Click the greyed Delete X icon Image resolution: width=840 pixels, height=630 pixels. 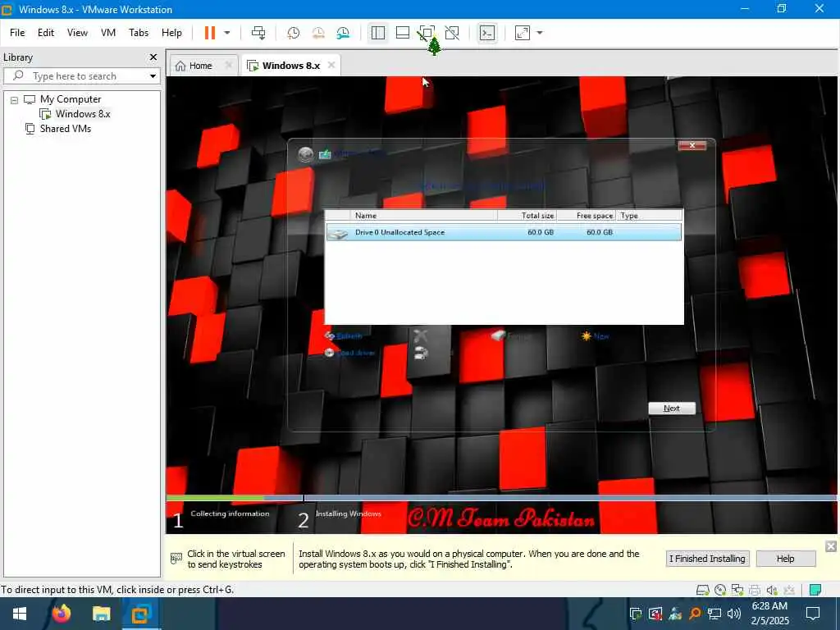click(421, 336)
